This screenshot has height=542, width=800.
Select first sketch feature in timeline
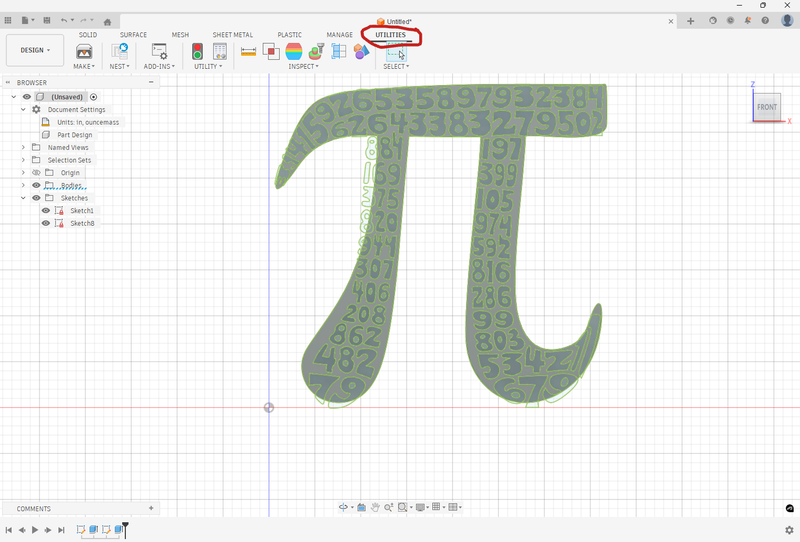(x=81, y=530)
